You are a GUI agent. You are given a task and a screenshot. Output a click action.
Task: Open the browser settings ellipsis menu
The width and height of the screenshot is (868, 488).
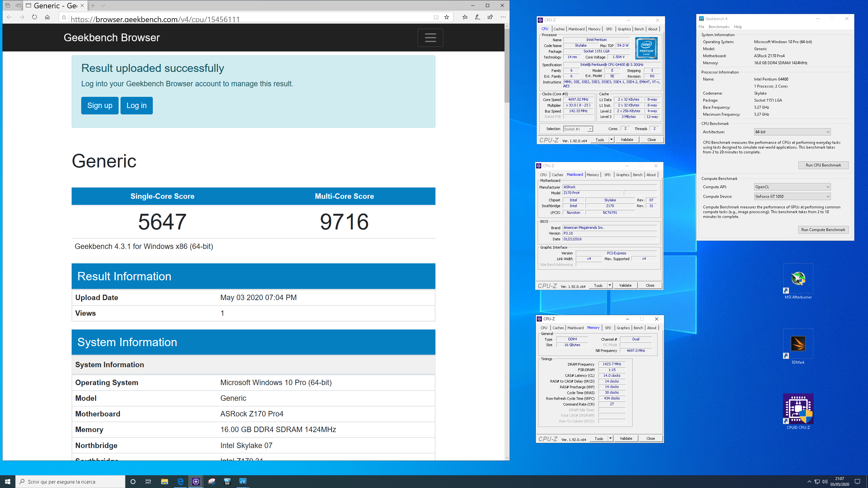pyautogui.click(x=503, y=17)
